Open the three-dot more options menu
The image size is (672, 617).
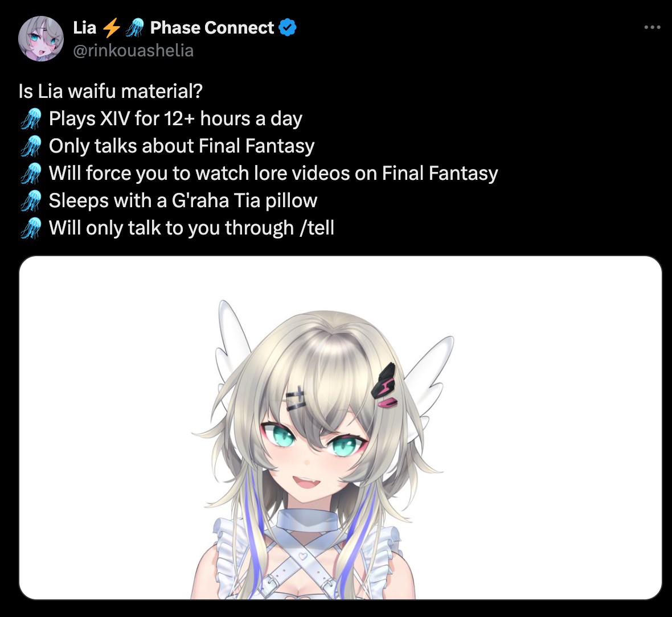pos(652,27)
